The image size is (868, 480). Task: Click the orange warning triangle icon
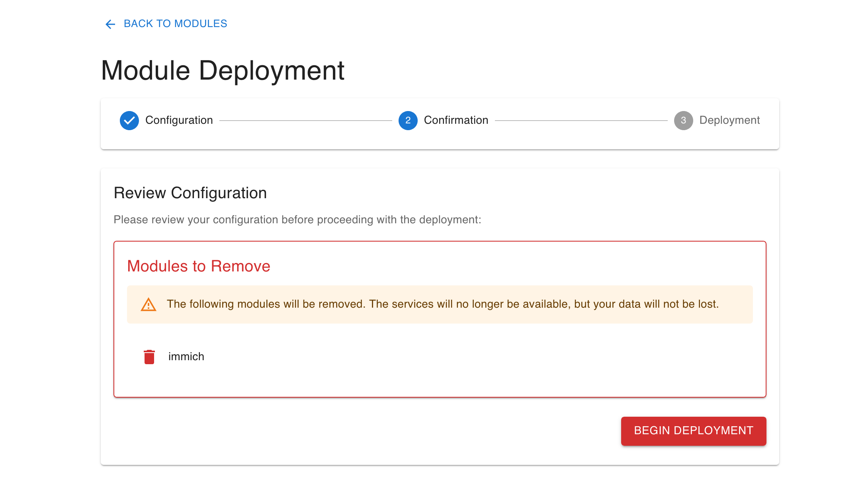coord(149,304)
